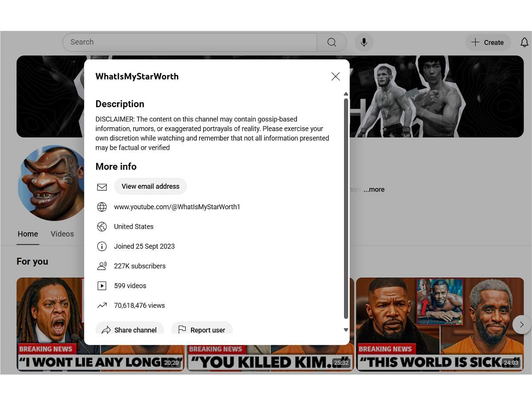This screenshot has width=532, height=399.
Task: Switch to the Videos tab
Action: click(x=62, y=234)
